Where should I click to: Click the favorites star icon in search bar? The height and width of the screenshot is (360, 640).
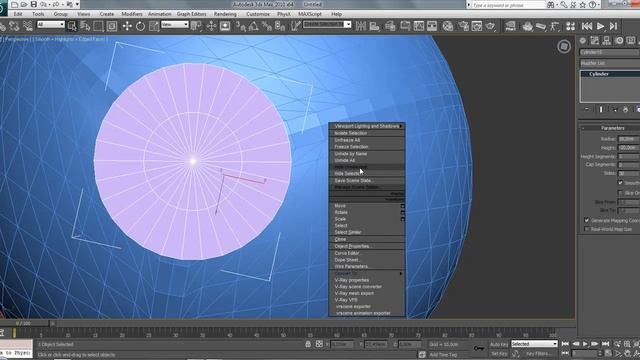coord(583,4)
